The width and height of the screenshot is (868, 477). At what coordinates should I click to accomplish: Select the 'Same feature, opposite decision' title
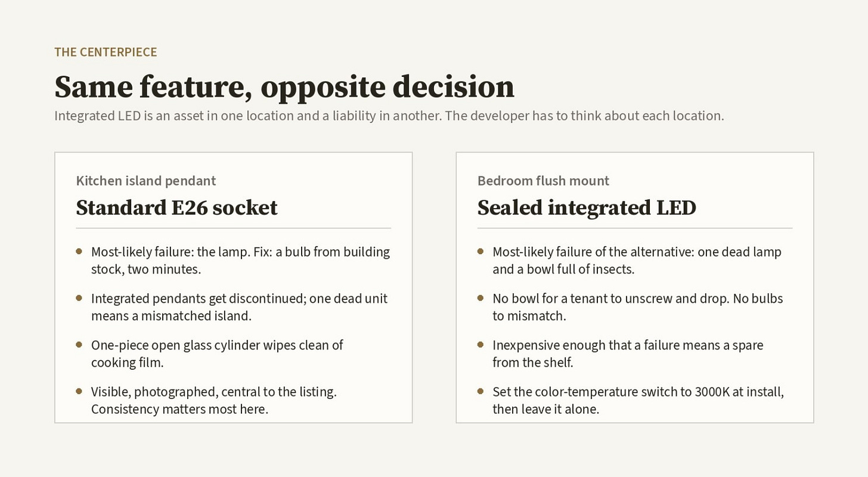click(x=284, y=87)
